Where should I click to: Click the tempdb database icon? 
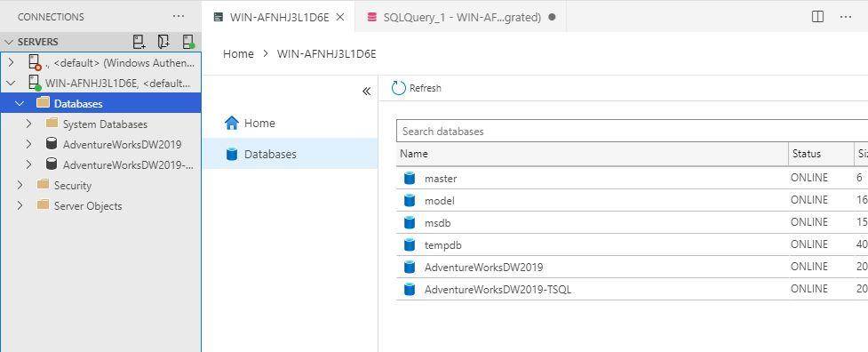[x=410, y=244]
